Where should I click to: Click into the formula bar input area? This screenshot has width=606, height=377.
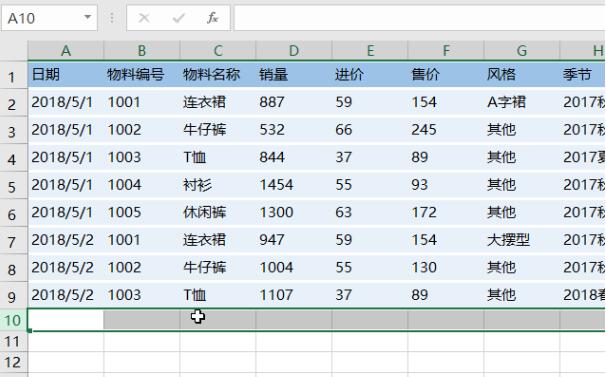(x=420, y=18)
